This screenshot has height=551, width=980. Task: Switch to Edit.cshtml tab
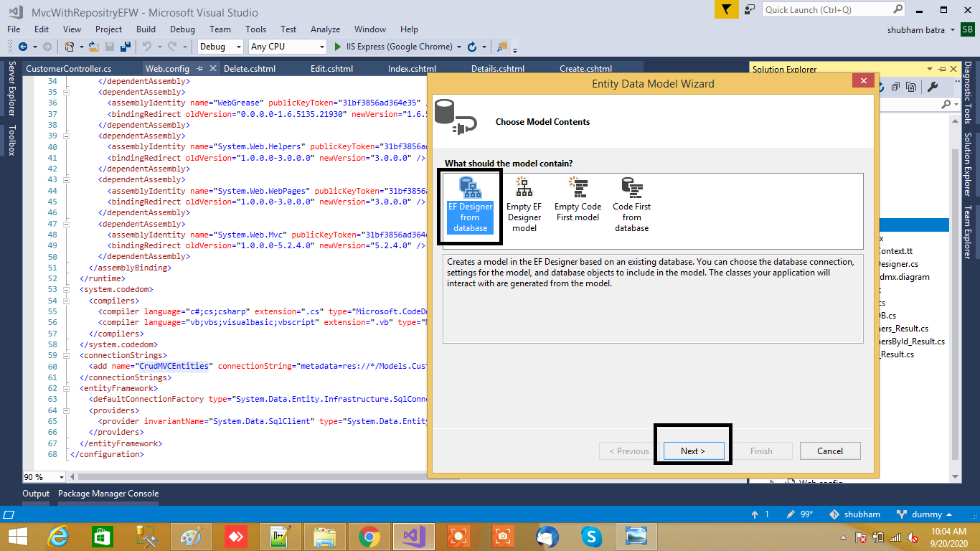[x=331, y=69]
